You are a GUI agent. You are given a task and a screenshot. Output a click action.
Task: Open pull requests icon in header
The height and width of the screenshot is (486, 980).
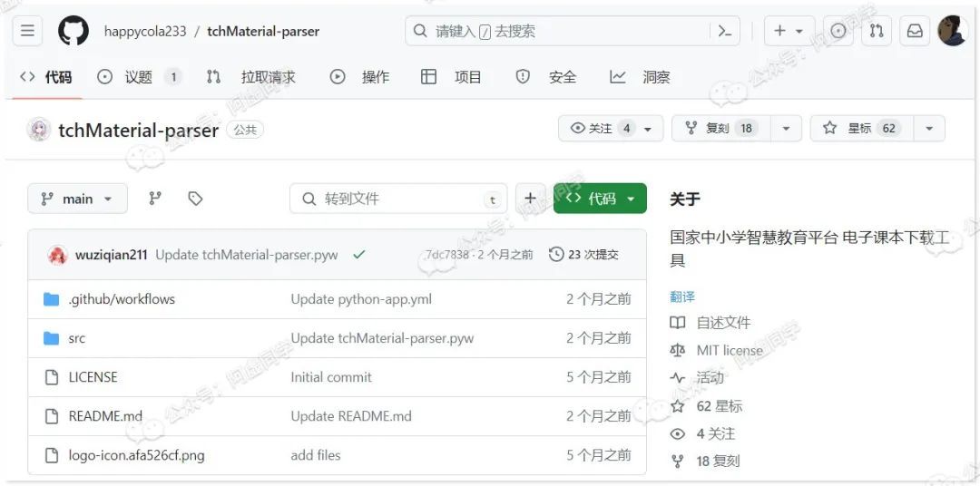[877, 31]
